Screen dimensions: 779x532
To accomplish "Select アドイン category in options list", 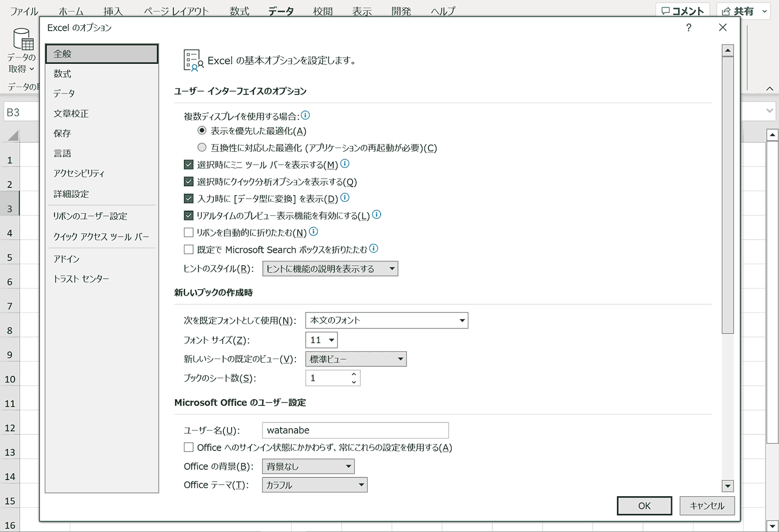I will click(102, 258).
